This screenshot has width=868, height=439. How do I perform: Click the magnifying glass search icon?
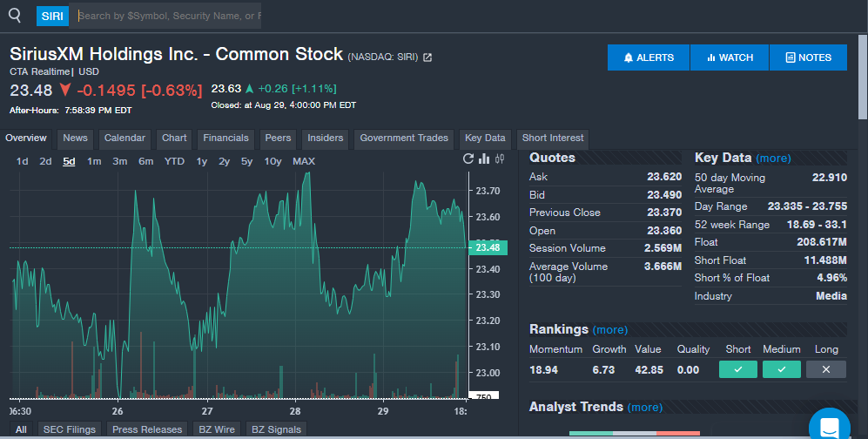(x=15, y=16)
